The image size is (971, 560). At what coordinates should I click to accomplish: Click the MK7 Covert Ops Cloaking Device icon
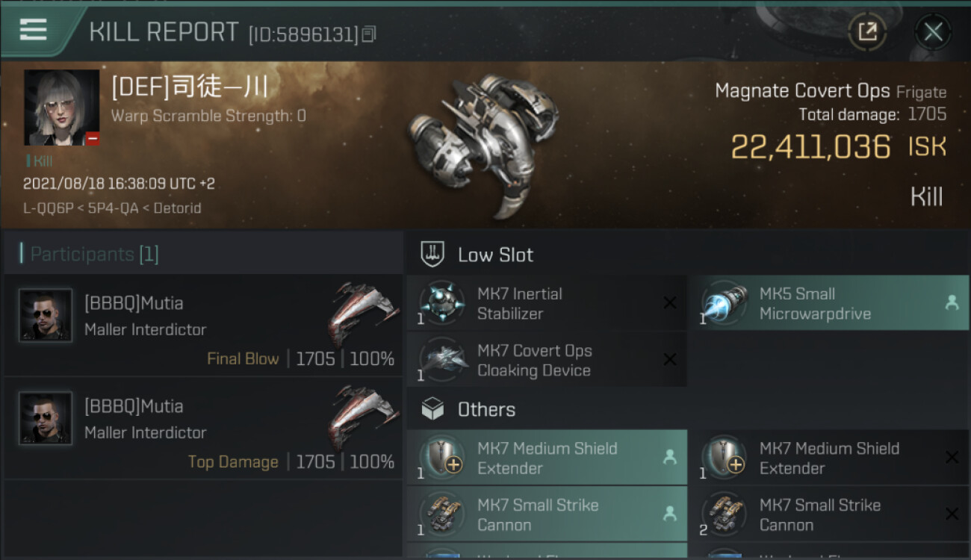click(441, 360)
